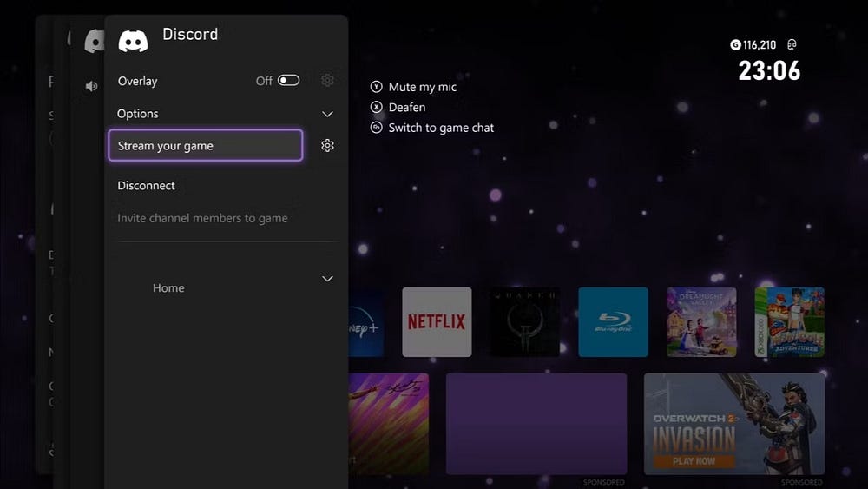
Task: Expand the Options chevron
Action: point(328,114)
